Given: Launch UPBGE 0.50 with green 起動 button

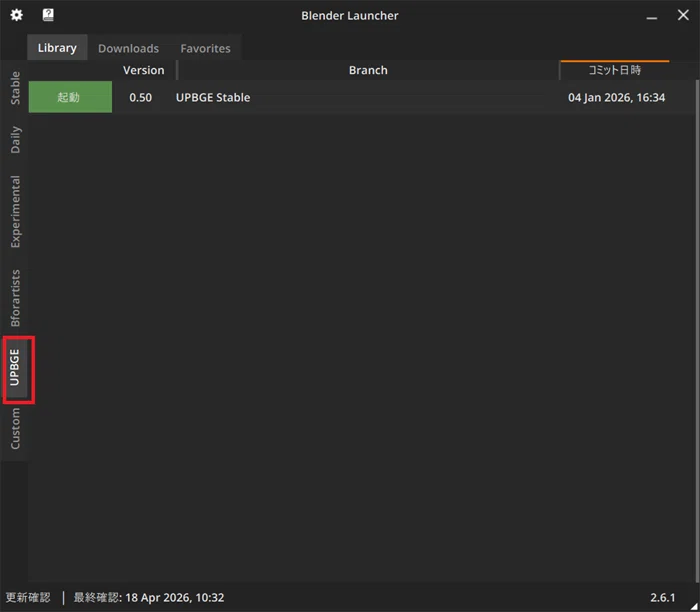Looking at the screenshot, I should [70, 97].
